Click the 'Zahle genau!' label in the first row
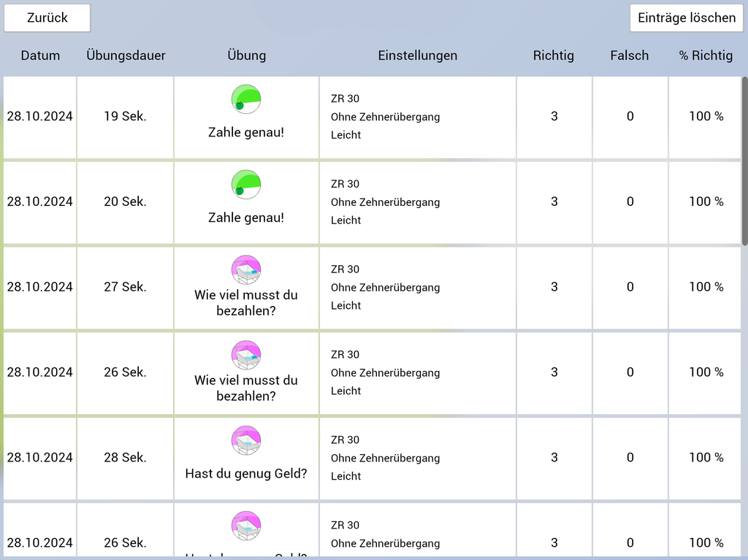 [246, 133]
